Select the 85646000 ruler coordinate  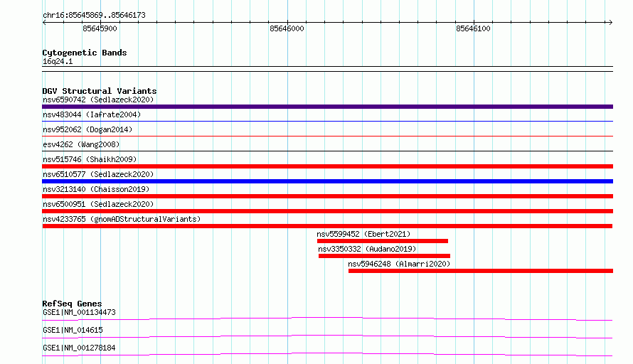287,28
